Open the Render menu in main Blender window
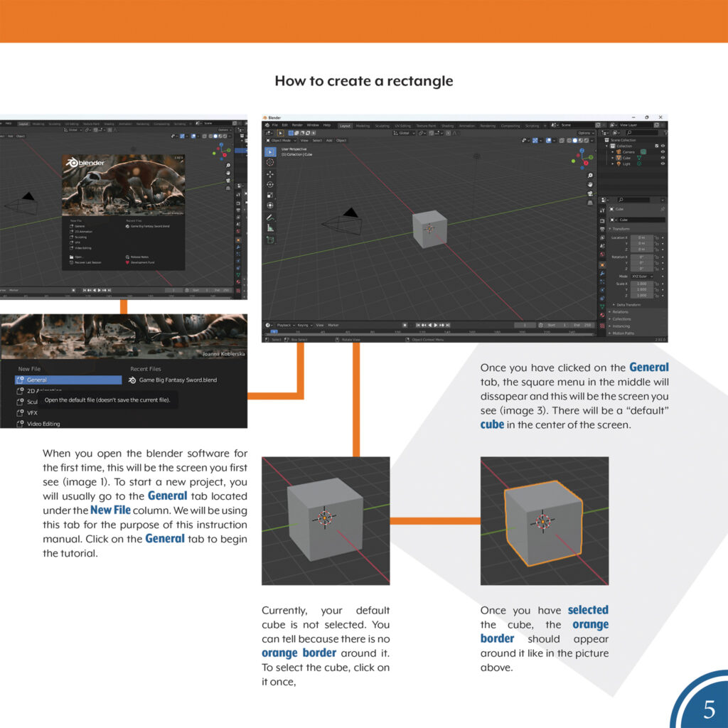This screenshot has height=728, width=728. point(297,125)
